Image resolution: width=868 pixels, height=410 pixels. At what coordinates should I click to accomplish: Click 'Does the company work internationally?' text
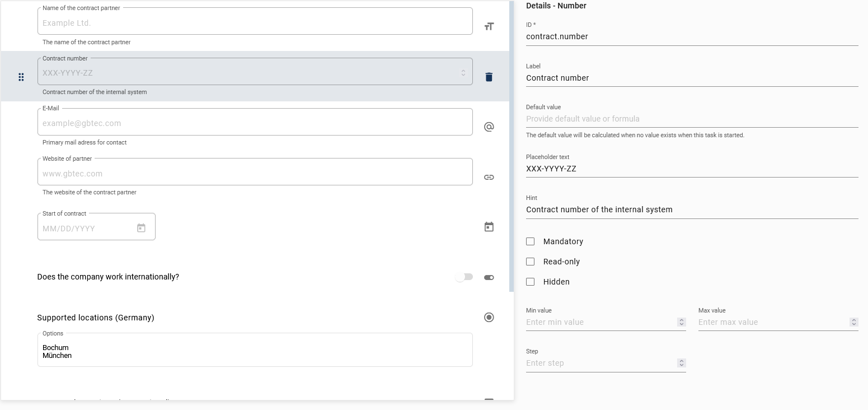tap(108, 277)
